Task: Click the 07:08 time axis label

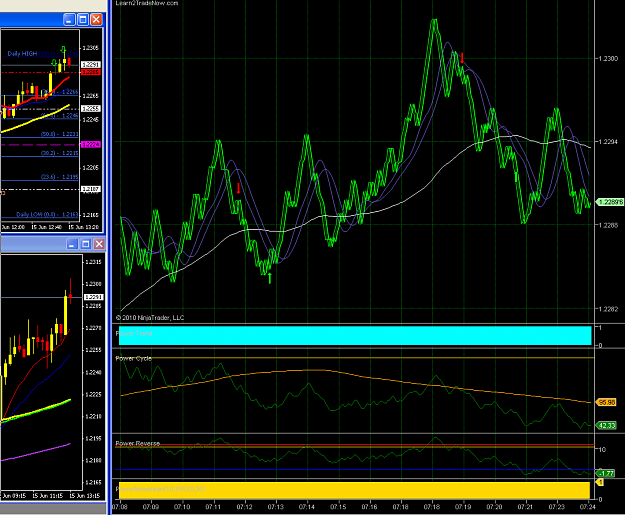Action: click(x=120, y=507)
